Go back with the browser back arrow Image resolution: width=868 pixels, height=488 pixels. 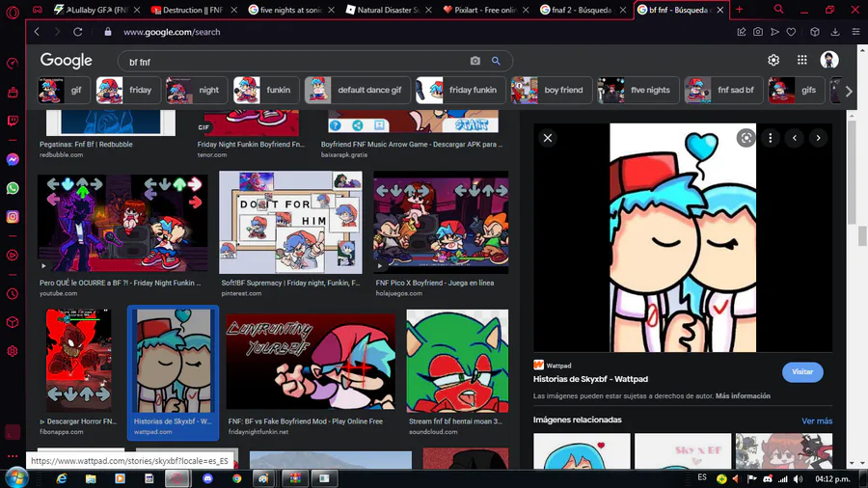point(37,32)
